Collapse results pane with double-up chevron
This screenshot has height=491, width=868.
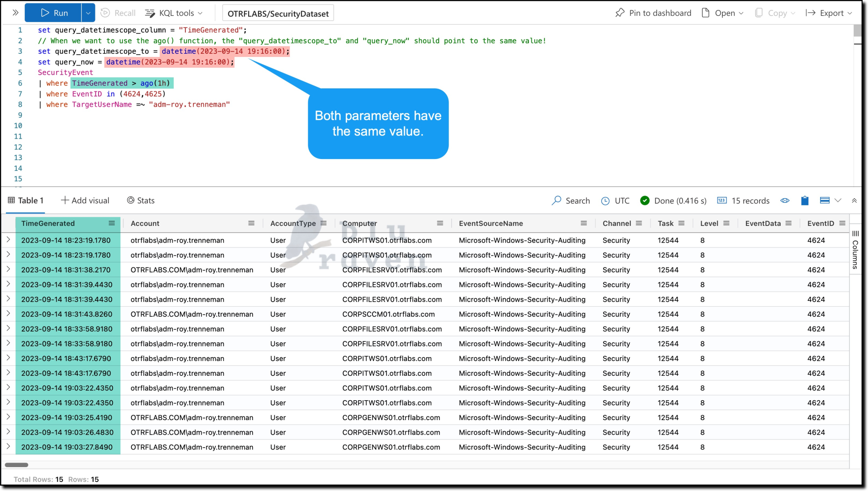pyautogui.click(x=854, y=201)
